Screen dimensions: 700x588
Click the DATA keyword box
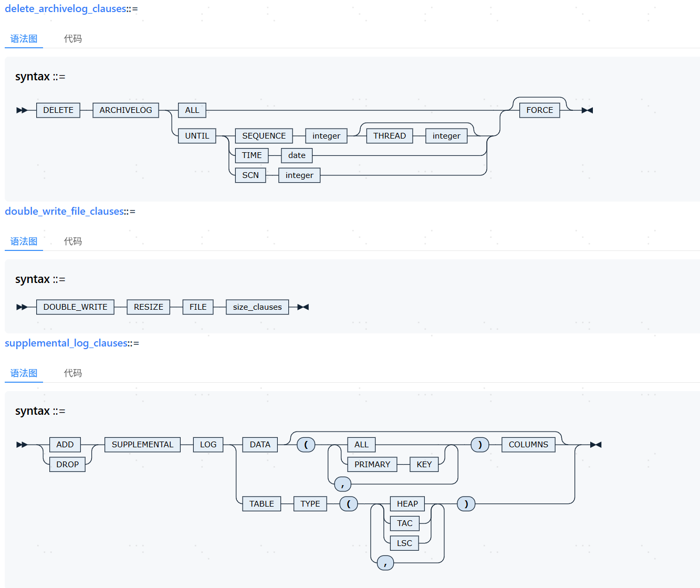(x=260, y=445)
